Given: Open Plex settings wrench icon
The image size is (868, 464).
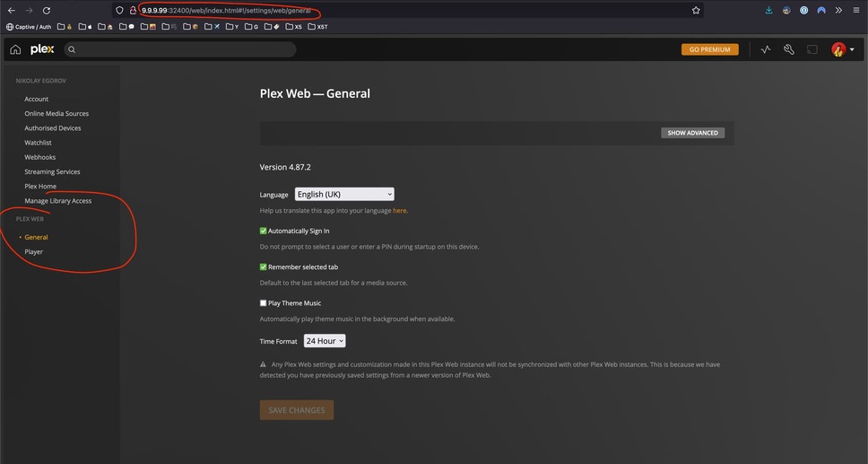Looking at the screenshot, I should click(x=789, y=49).
